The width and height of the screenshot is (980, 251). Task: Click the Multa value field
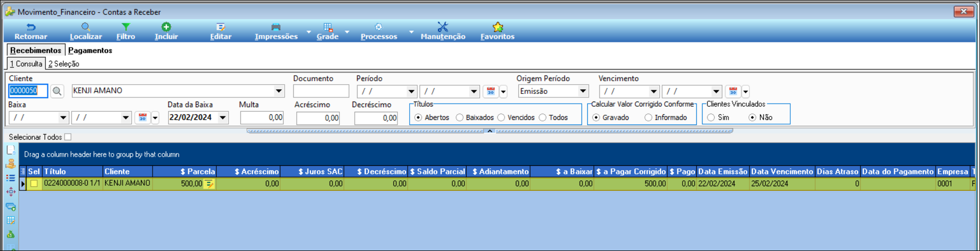tap(262, 118)
